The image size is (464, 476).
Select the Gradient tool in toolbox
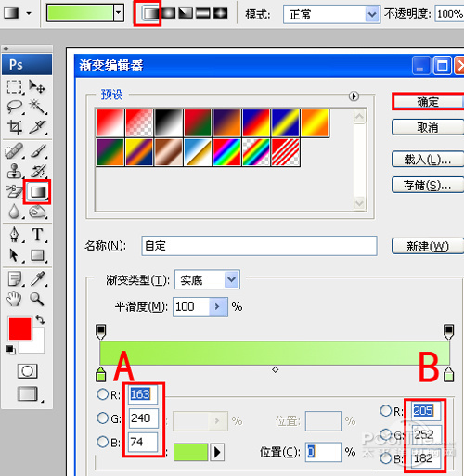(x=37, y=192)
